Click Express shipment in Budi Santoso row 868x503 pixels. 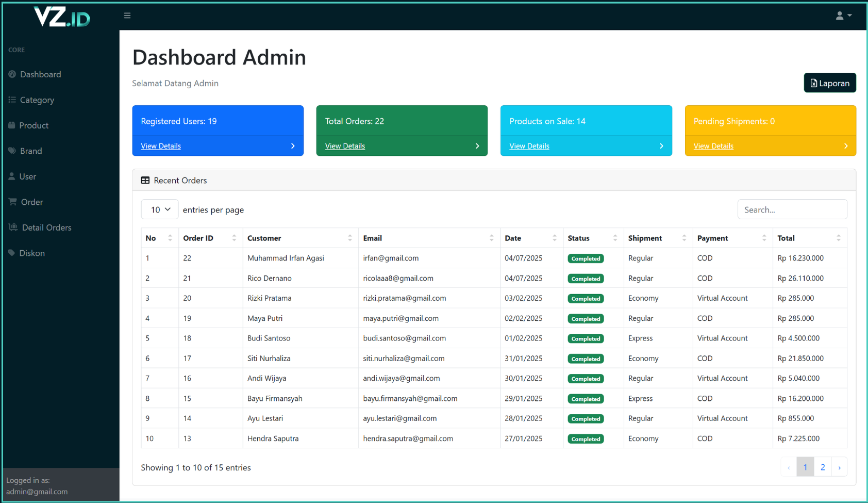click(x=641, y=338)
